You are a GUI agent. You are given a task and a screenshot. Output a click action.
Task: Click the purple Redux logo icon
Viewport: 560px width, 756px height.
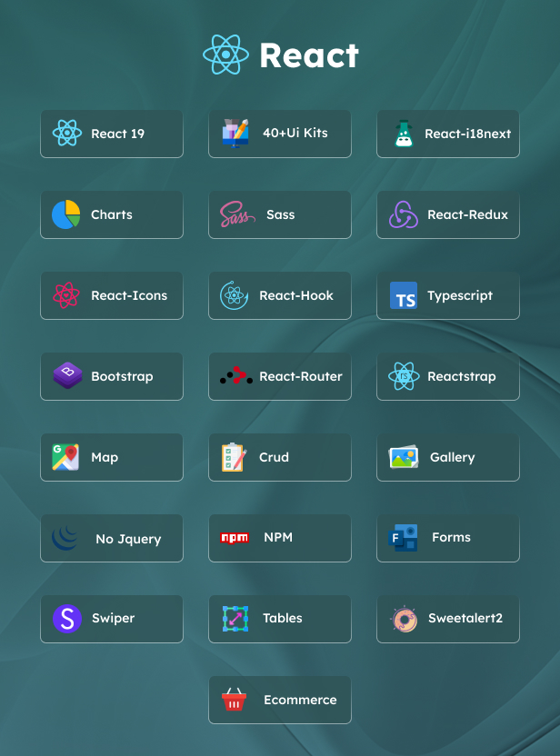(x=404, y=214)
